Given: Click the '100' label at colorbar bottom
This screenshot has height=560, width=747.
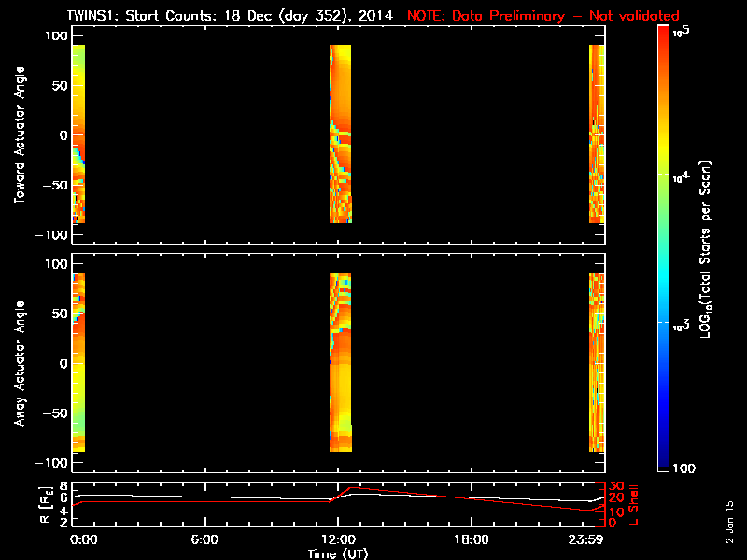Looking at the screenshot, I should click(684, 469).
